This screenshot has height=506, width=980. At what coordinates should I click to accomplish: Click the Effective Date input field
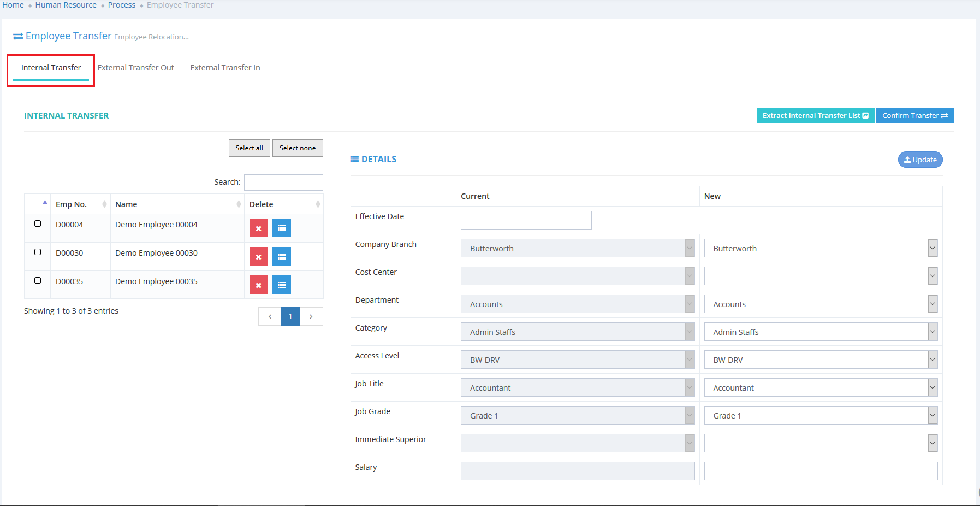tap(526, 220)
